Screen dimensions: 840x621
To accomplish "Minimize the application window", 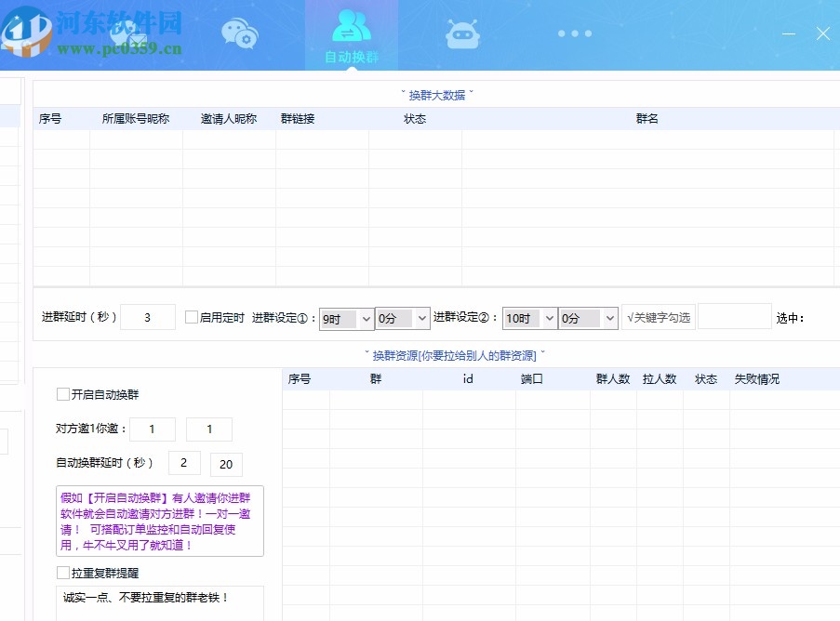I will tap(789, 33).
